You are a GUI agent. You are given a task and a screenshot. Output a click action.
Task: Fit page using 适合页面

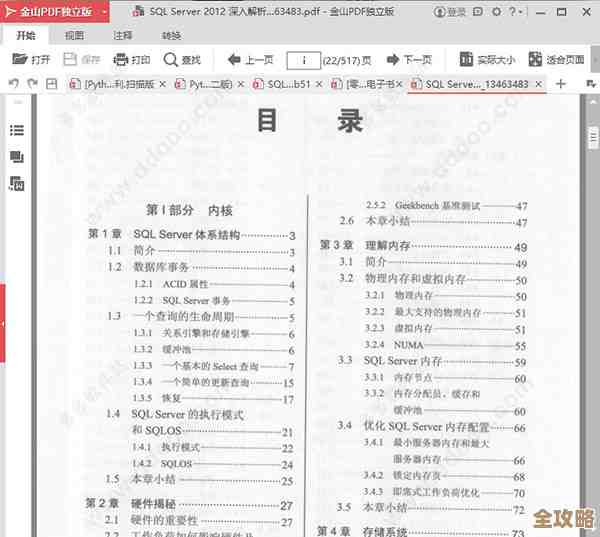pyautogui.click(x=556, y=59)
